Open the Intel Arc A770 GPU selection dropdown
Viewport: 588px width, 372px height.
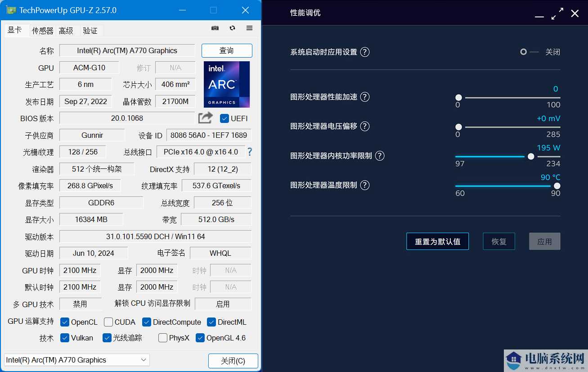coord(77,360)
